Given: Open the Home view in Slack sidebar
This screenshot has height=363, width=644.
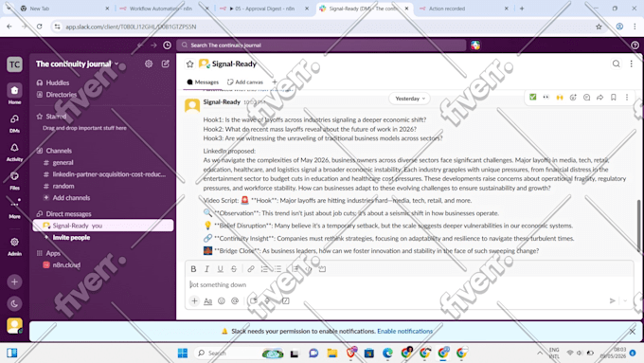Looking at the screenshot, I should tap(14, 94).
